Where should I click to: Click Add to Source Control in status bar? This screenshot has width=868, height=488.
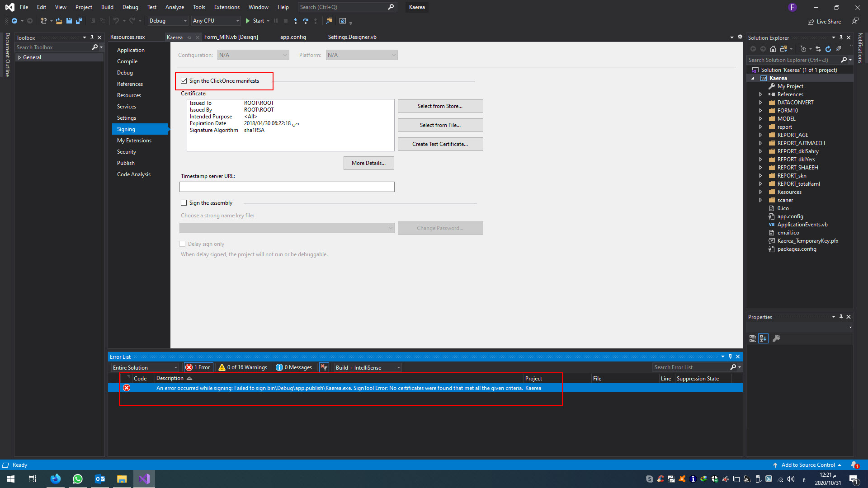808,465
